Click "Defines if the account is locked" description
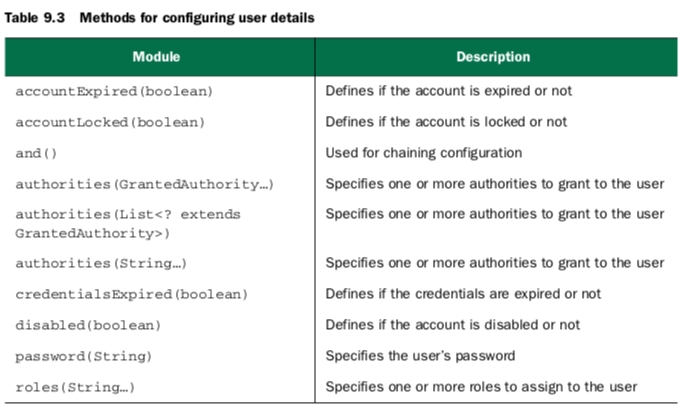 tap(446, 122)
